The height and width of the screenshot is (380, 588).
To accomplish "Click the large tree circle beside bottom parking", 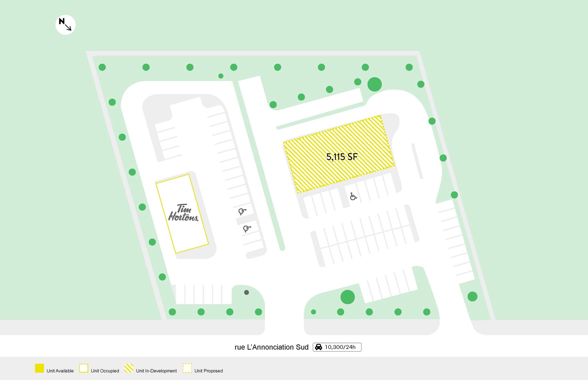I will (347, 297).
